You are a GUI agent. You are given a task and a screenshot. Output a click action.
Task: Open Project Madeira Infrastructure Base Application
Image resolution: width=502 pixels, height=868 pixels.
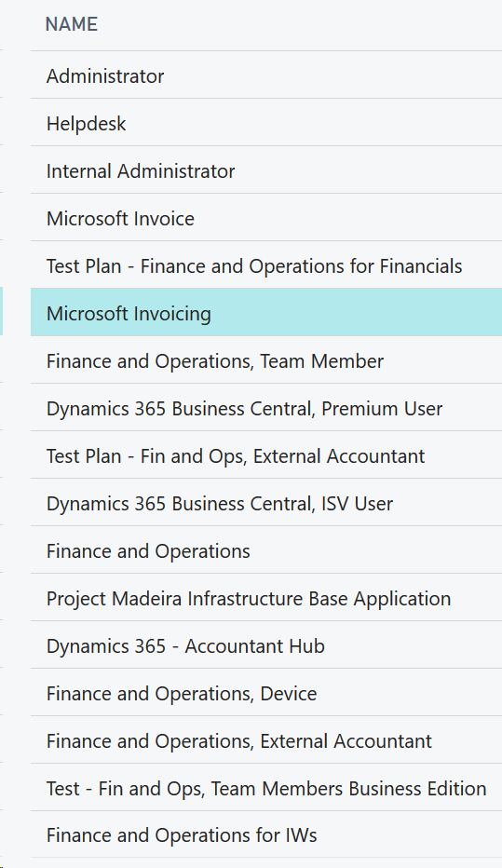coord(266,599)
